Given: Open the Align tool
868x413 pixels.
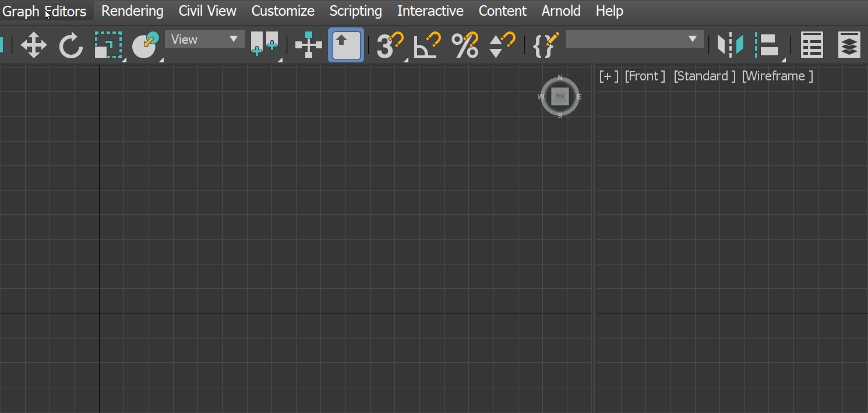Looking at the screenshot, I should (x=768, y=44).
